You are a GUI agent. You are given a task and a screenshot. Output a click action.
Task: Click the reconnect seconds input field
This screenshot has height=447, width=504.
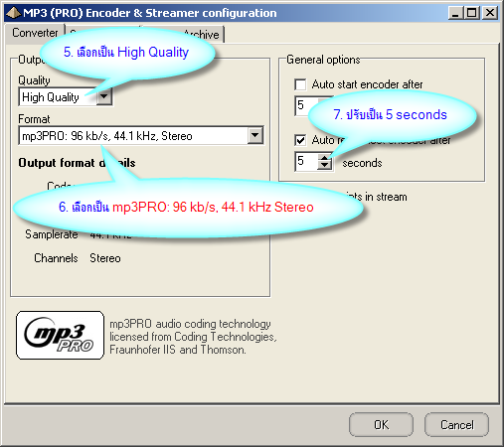(x=306, y=162)
